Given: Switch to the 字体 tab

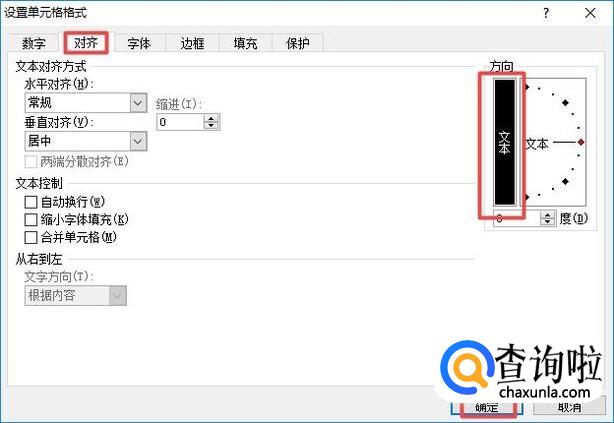Looking at the screenshot, I should pyautogui.click(x=139, y=43).
